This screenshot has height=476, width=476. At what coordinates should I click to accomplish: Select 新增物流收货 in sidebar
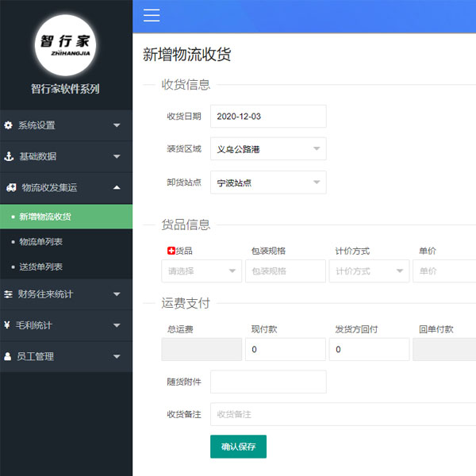pyautogui.click(x=45, y=217)
